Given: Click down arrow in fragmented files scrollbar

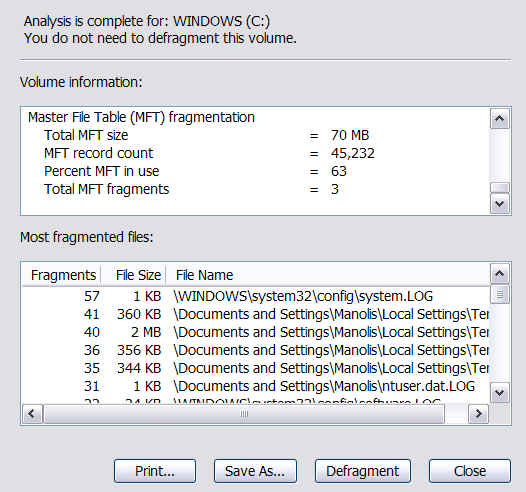Looking at the screenshot, I should pos(499,392).
